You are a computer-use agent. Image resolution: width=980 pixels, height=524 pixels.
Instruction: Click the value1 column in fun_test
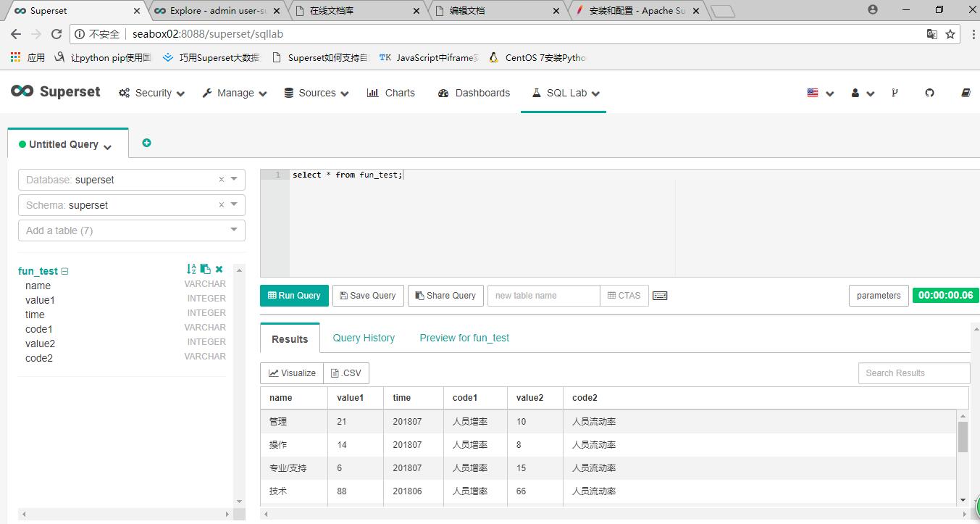coord(40,300)
